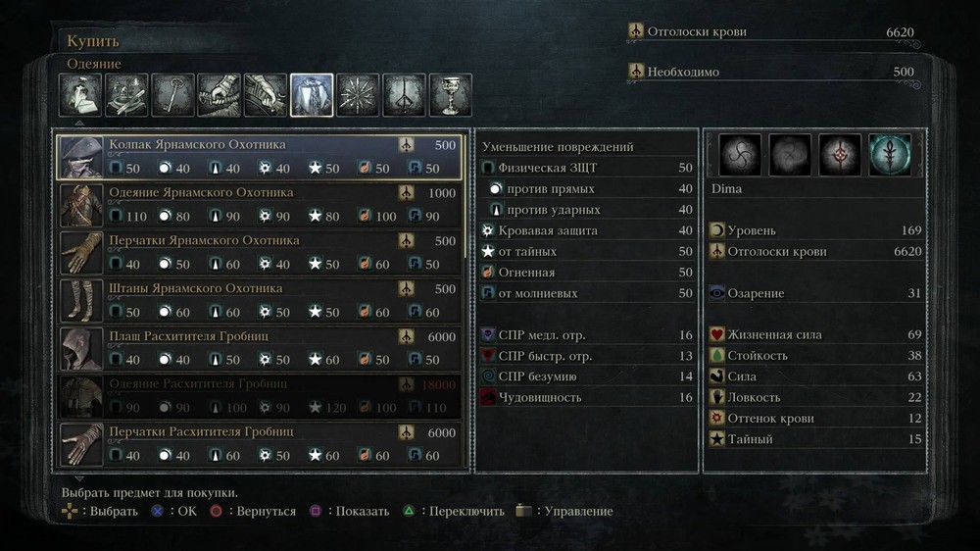The height and width of the screenshot is (551, 980).
Task: Select Колпак Ярнамского Охотника item
Action: tap(260, 156)
